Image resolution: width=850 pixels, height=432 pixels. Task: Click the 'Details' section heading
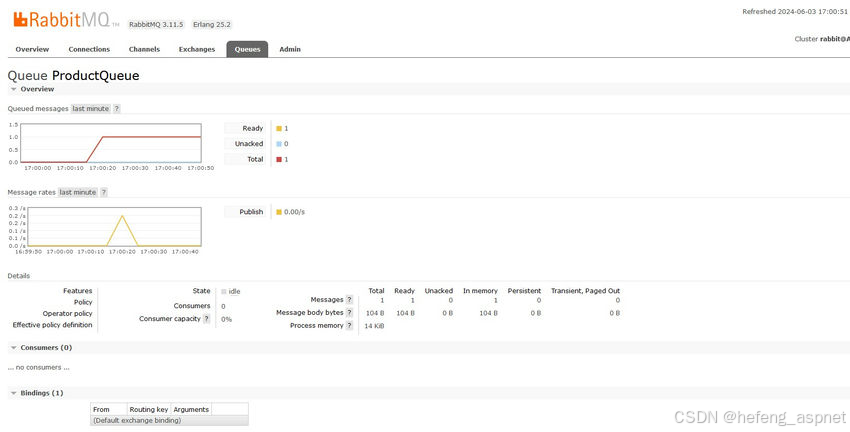tap(19, 276)
